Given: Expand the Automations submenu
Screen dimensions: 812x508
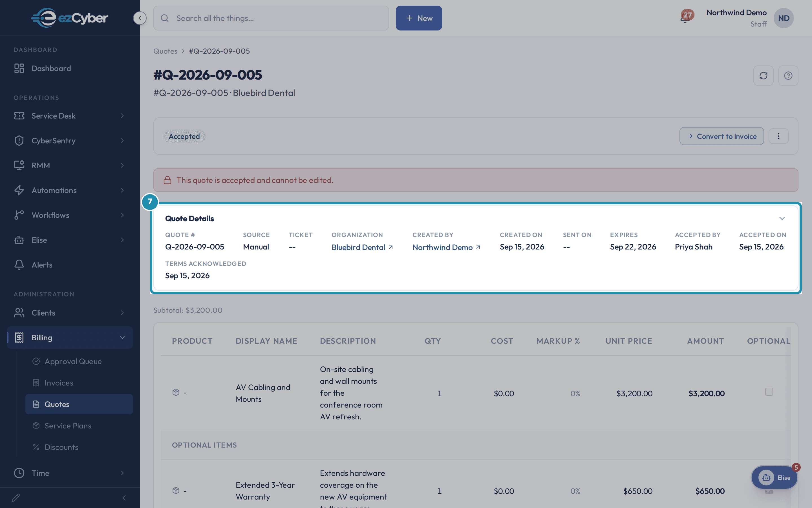Looking at the screenshot, I should (x=122, y=190).
